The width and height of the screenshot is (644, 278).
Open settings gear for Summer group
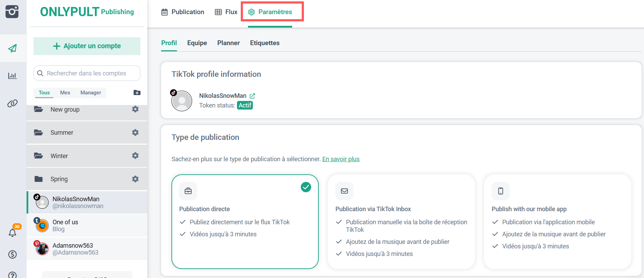click(135, 133)
